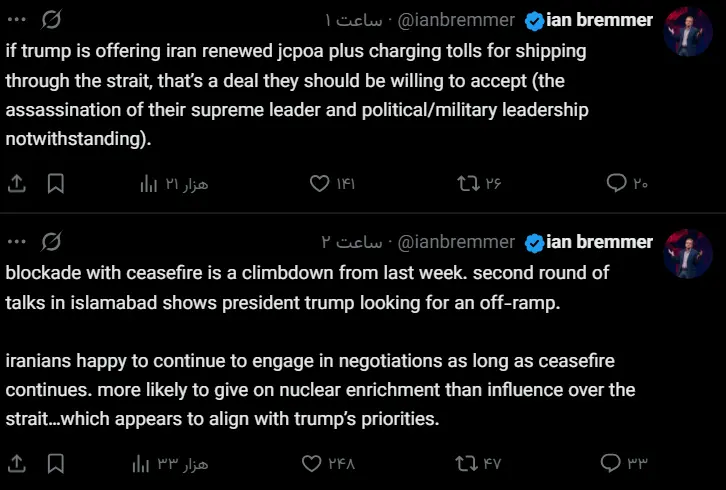The image size is (726, 490).
Task: Open ian bremmer's name on first tweet
Action: (600, 20)
